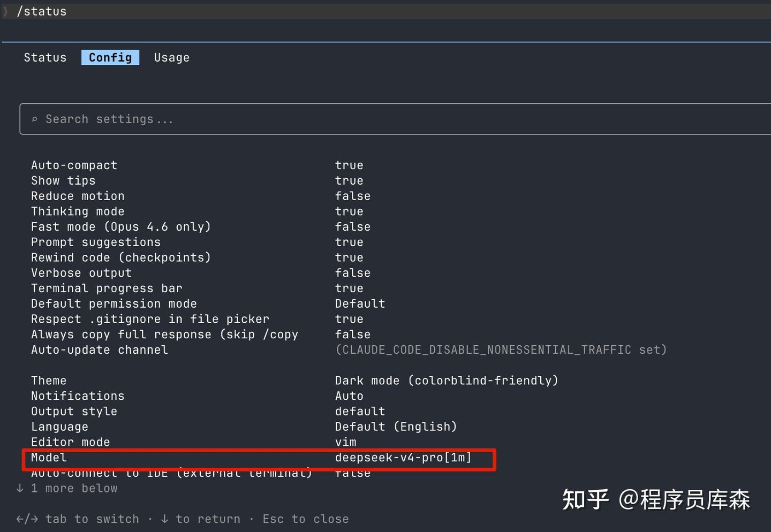Click the Auto value for Notifications

click(x=349, y=396)
